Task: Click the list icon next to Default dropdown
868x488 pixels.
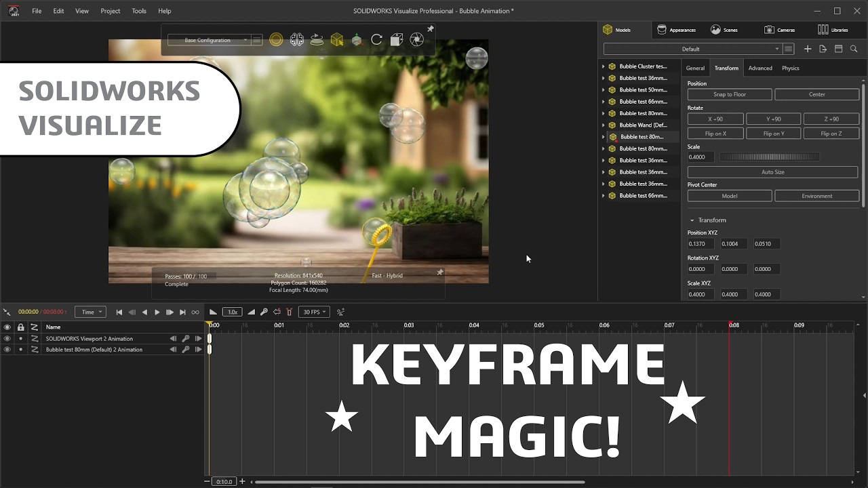Action: coord(788,49)
